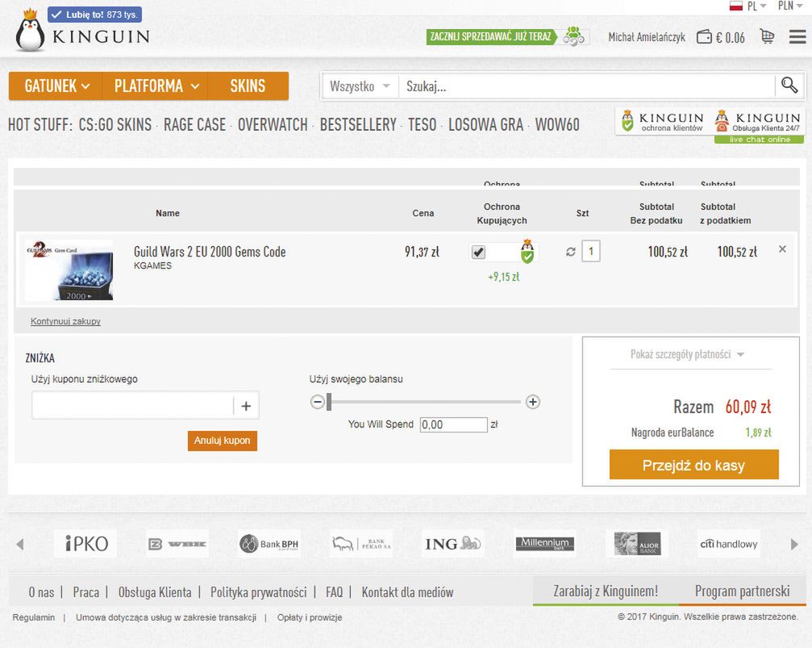Viewport: 812px width, 648px height.
Task: Open the wallet balance € 0.06
Action: (720, 37)
